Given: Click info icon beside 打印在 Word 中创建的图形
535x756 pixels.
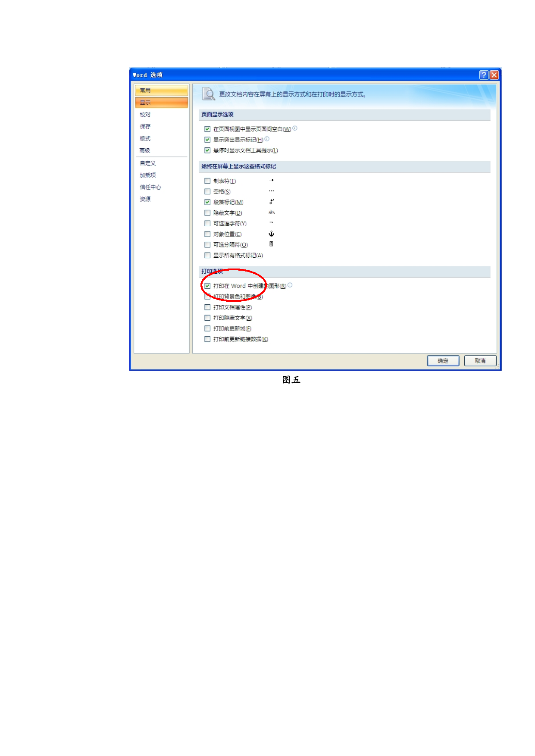Looking at the screenshot, I should 290,285.
